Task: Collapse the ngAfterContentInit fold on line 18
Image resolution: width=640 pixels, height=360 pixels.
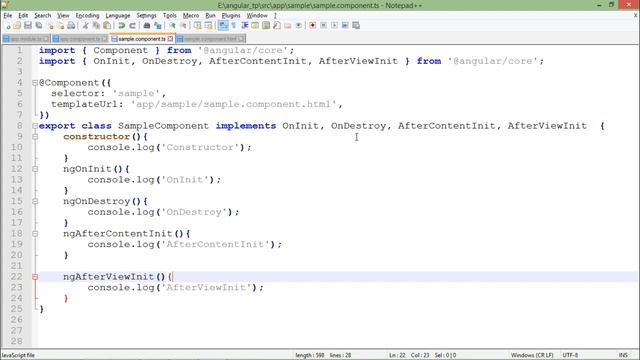Action: tap(35, 234)
